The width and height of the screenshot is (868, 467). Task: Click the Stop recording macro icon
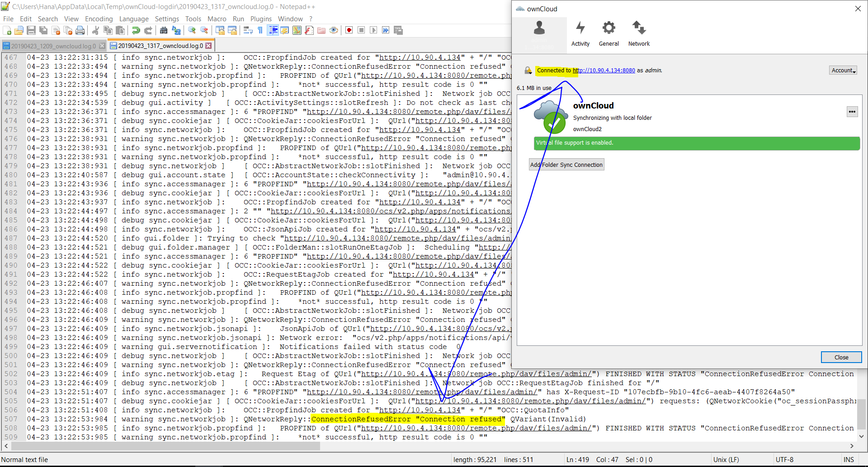(x=361, y=30)
